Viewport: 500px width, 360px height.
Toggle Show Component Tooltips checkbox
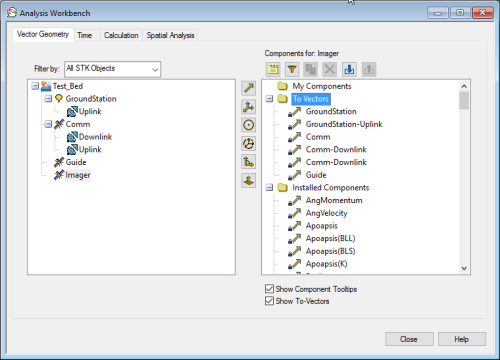tap(269, 289)
